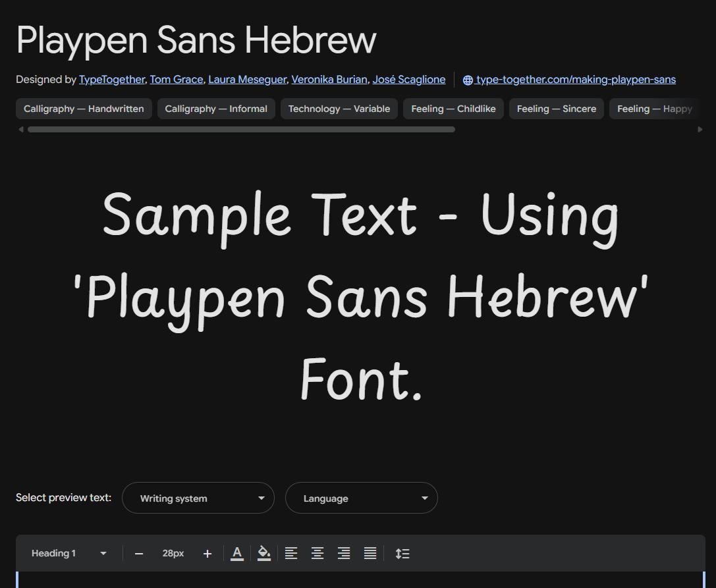Viewport: 716px width, 588px height.
Task: Open the Veronika Burian designer link
Action: click(x=329, y=80)
